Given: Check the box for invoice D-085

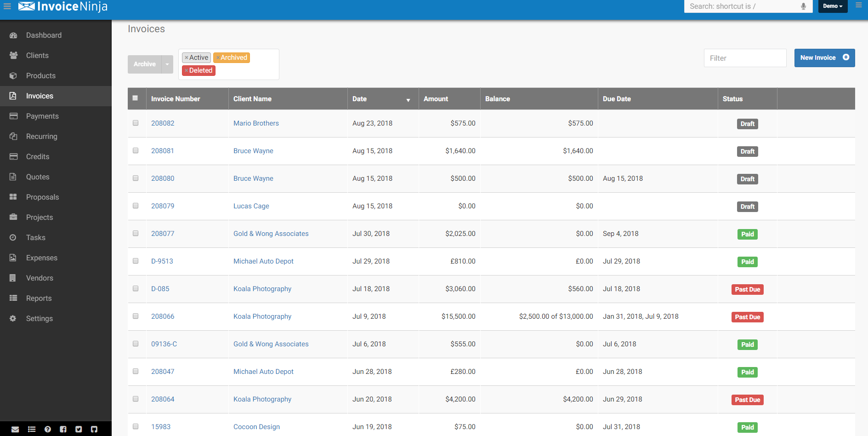Looking at the screenshot, I should point(136,288).
